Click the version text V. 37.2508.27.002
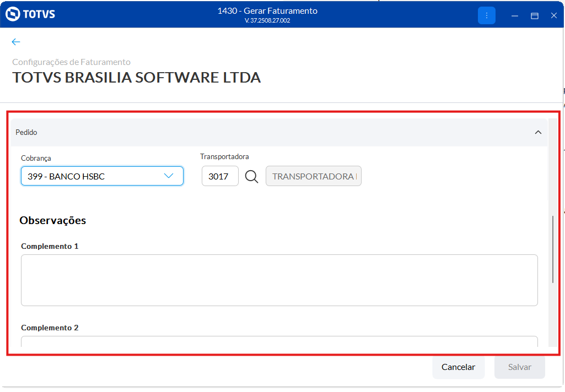 (x=267, y=20)
